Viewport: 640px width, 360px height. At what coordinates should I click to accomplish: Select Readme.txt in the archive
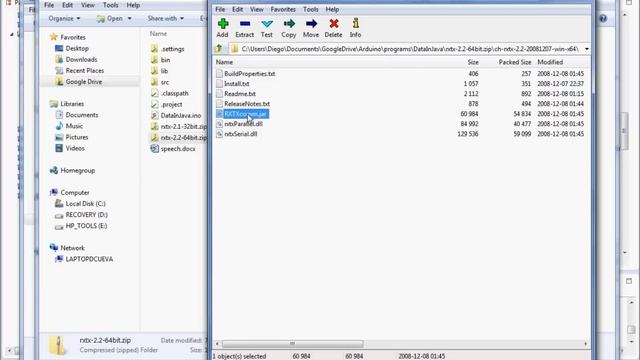click(x=240, y=94)
